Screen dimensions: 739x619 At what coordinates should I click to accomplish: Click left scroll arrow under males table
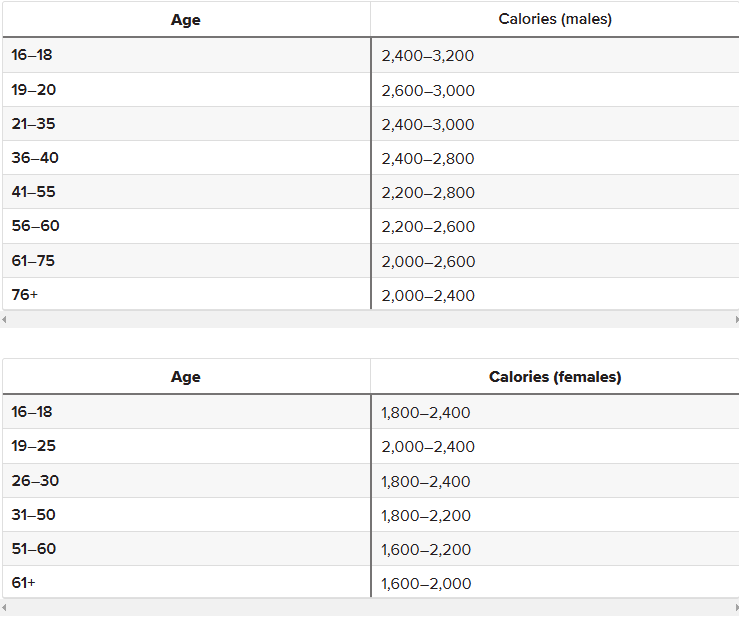pos(4,320)
